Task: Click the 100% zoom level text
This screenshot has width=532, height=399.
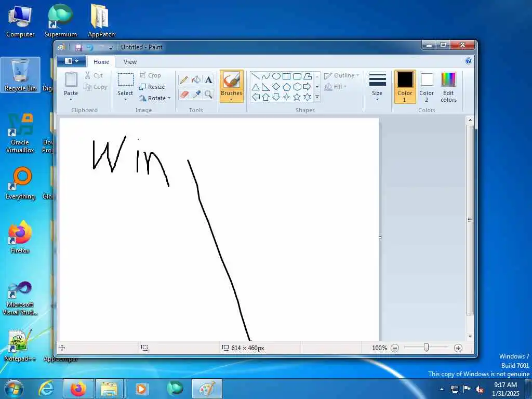Action: 379,348
